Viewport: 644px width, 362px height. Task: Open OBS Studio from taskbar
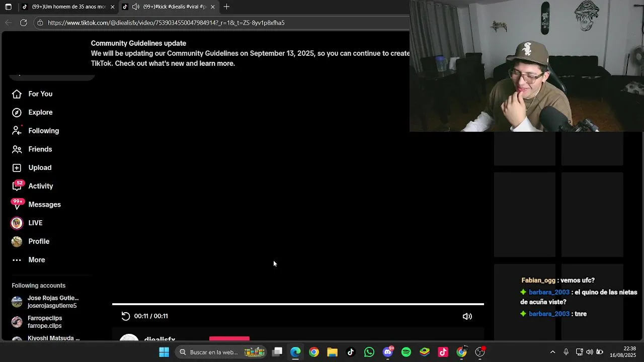480,352
